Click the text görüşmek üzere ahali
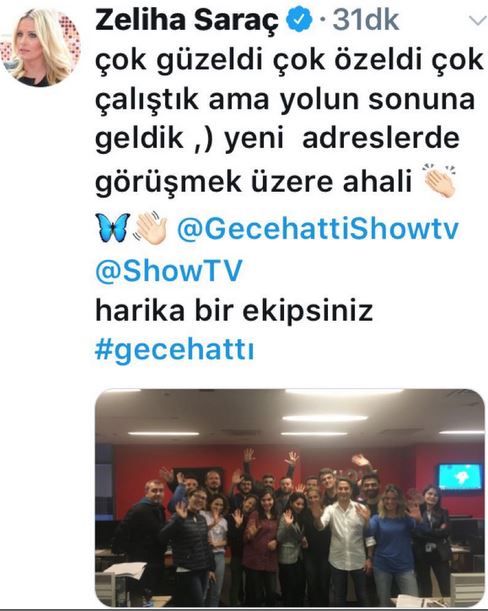488x611 pixels. (x=253, y=182)
